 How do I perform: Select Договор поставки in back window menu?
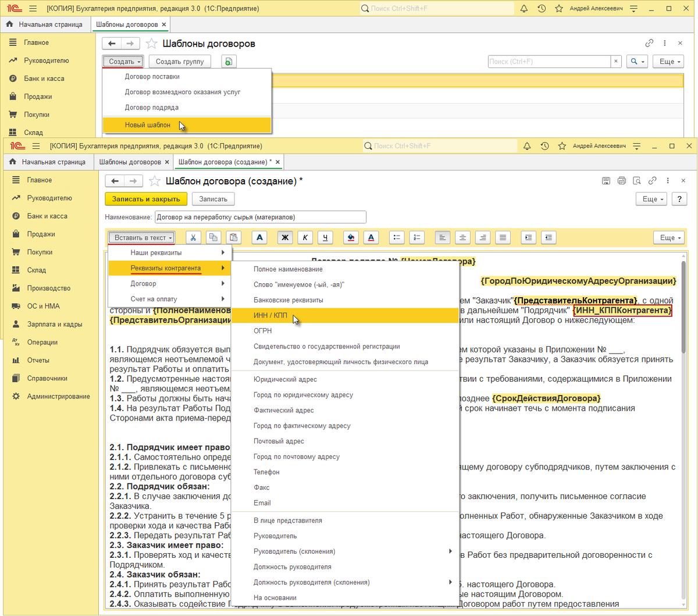[187, 77]
